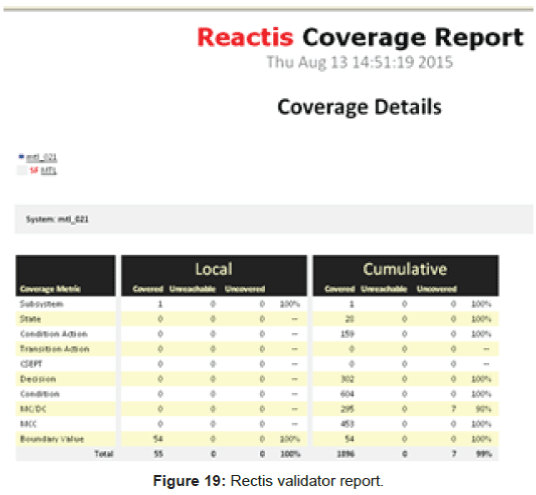Click local covered value 54 for Boundary Value
This screenshot has width=536, height=495.
158,439
